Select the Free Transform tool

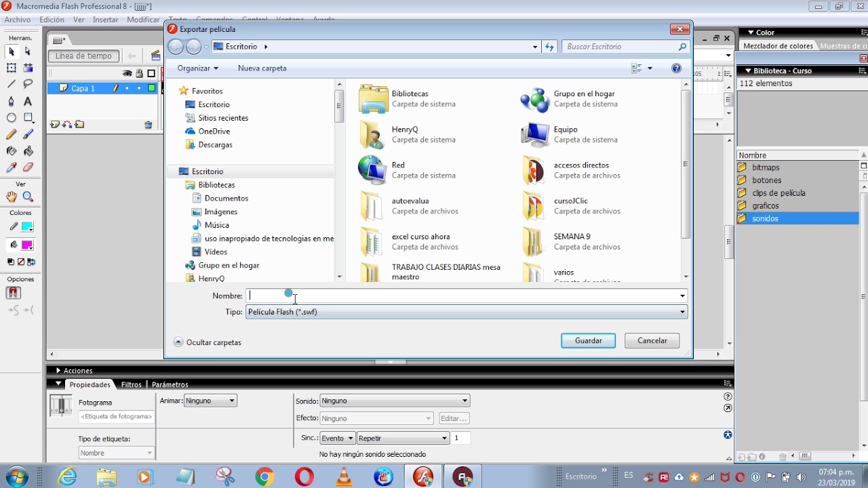pyautogui.click(x=12, y=68)
